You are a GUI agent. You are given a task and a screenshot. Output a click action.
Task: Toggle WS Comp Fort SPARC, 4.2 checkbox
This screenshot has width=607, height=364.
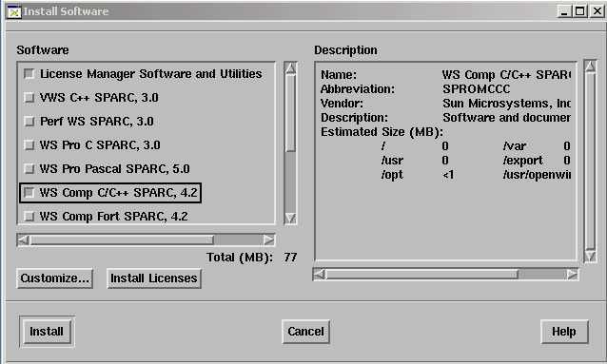29,216
